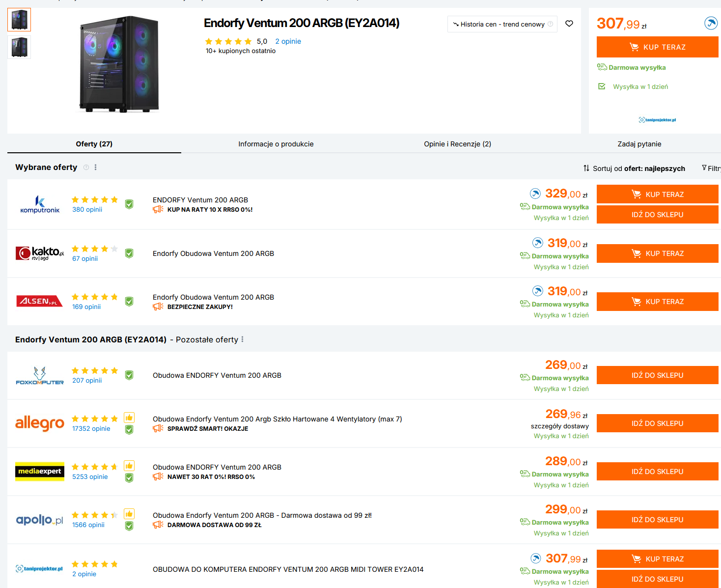Click the apollo.pl shop logo
721x588 pixels.
[40, 520]
